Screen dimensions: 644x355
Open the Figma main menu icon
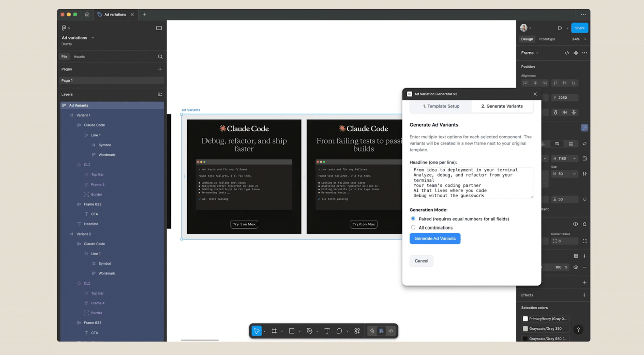click(x=64, y=28)
